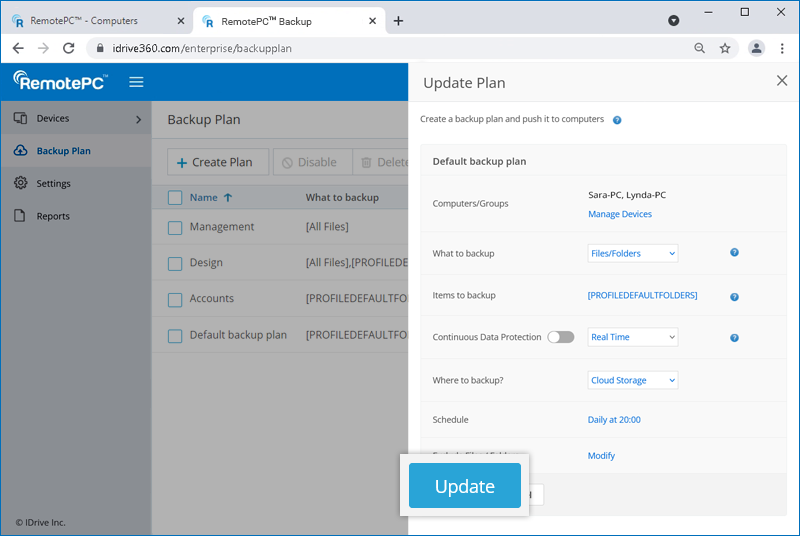Open Settings in the sidebar
The image size is (800, 536).
pos(53,184)
